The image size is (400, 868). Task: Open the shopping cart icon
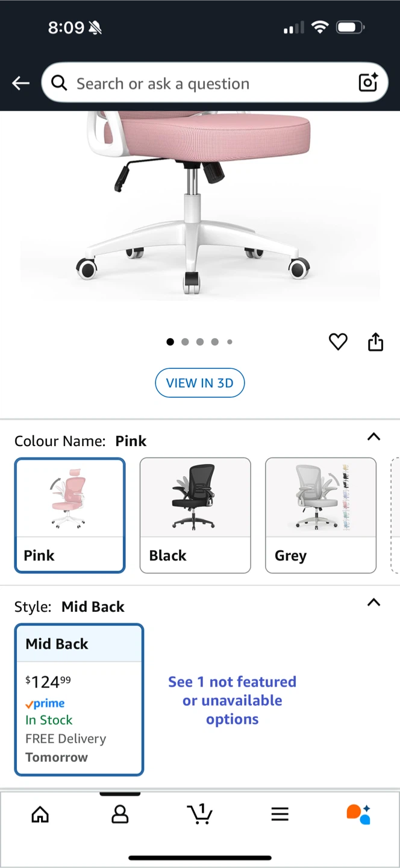click(200, 814)
